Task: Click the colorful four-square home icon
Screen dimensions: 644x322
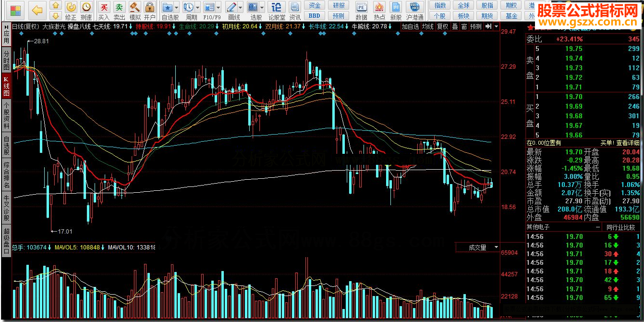Action: point(16,10)
